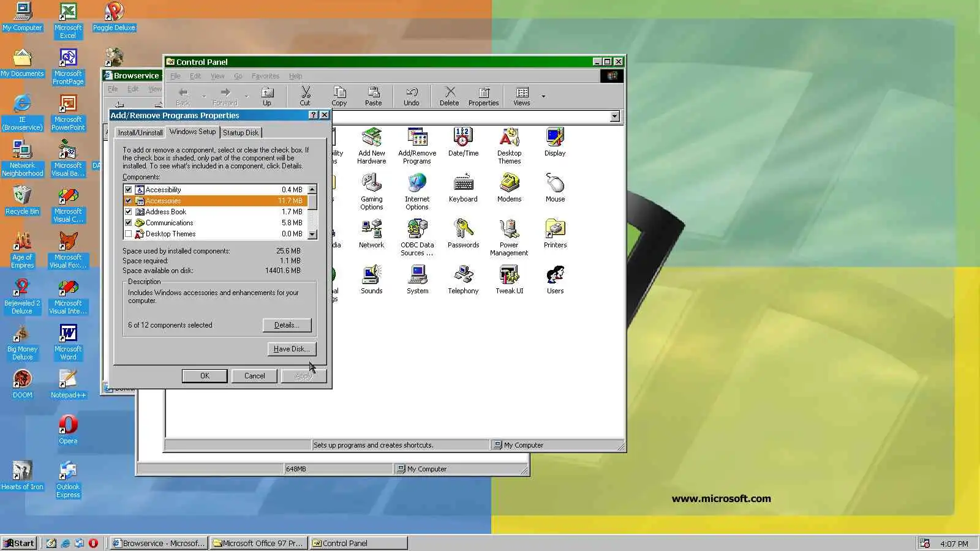Open the Mouse settings icon
Screen dimensions: 980x551
point(555,188)
